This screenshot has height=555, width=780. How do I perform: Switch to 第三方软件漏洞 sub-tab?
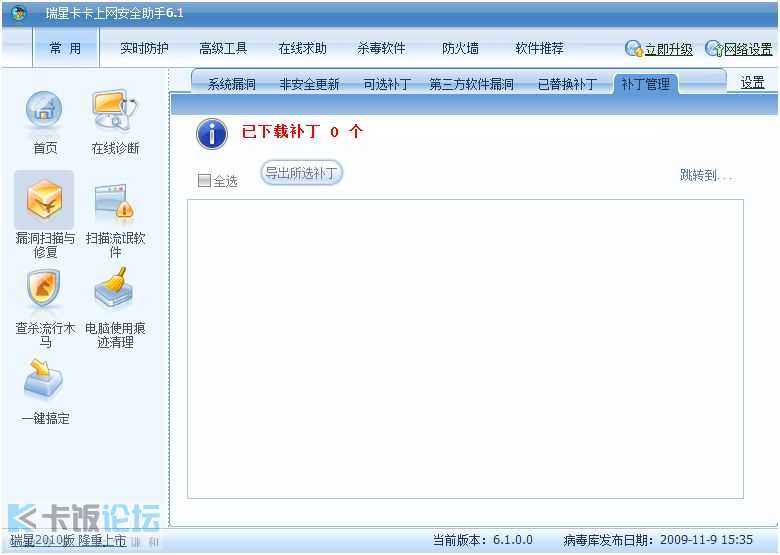tap(471, 84)
